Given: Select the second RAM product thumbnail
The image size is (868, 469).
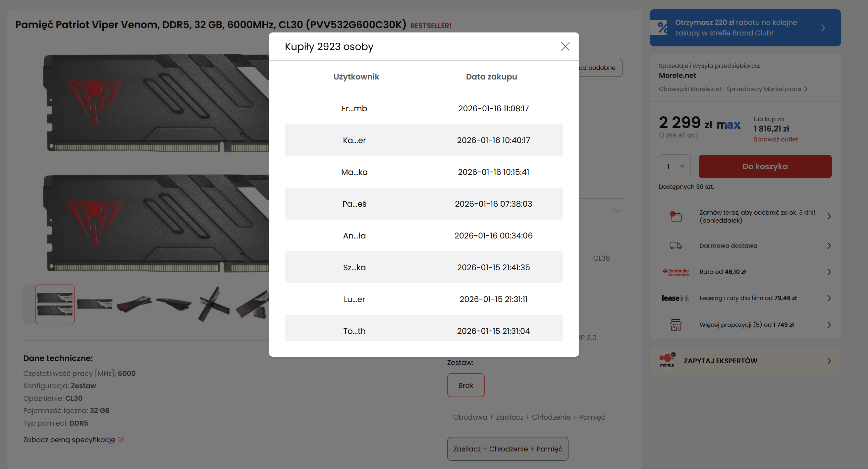Looking at the screenshot, I should (x=95, y=304).
